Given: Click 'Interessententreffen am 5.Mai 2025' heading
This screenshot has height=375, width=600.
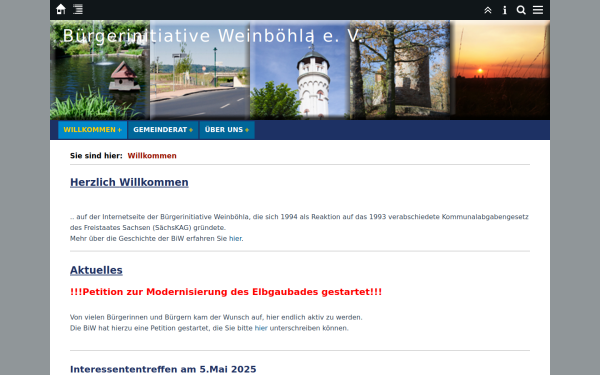Looking at the screenshot, I should click(163, 369).
